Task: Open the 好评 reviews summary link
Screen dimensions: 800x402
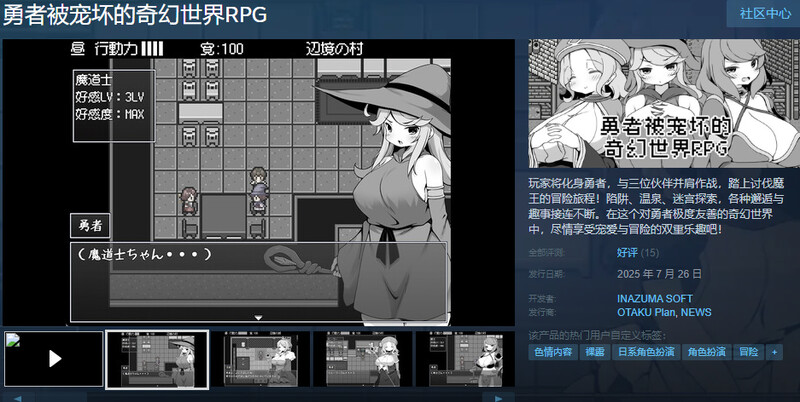Action: 627,253
